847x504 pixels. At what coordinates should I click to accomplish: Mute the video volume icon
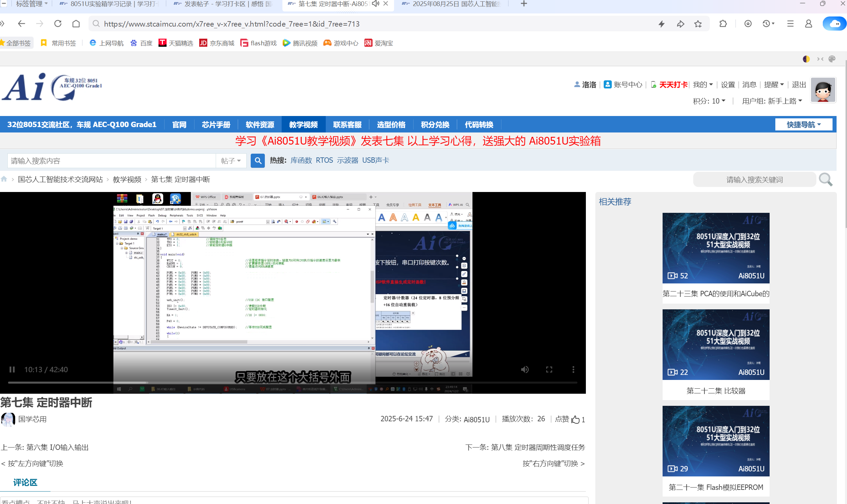click(525, 370)
